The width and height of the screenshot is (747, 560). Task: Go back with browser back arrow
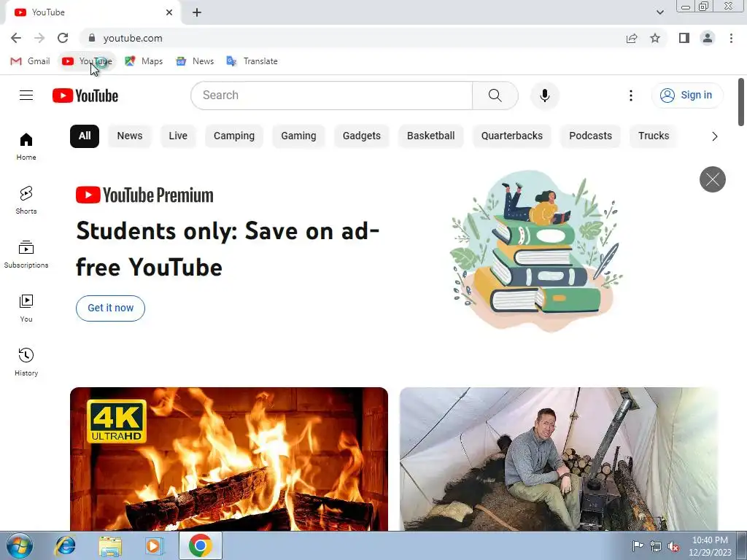[x=16, y=38]
